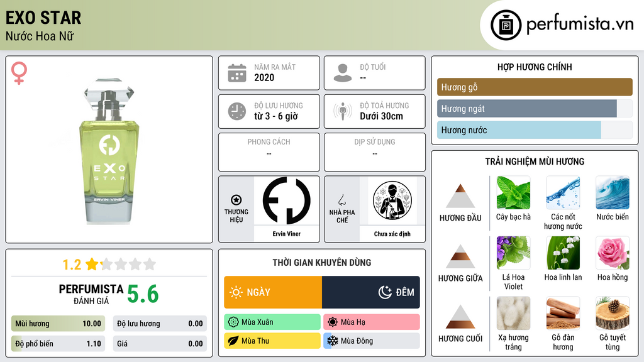This screenshot has height=362, width=644.
Task: Click the Hoa linh lan image
Action: pyautogui.click(x=563, y=253)
